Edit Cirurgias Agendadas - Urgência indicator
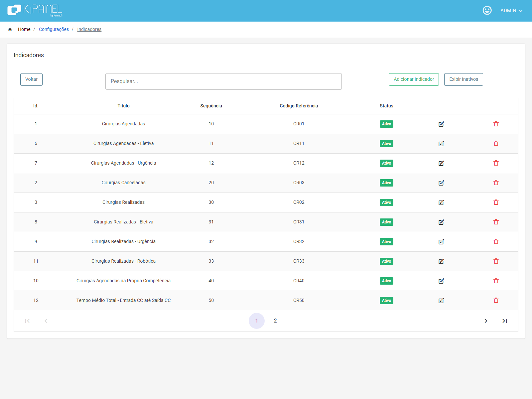532x399 pixels. 441,163
